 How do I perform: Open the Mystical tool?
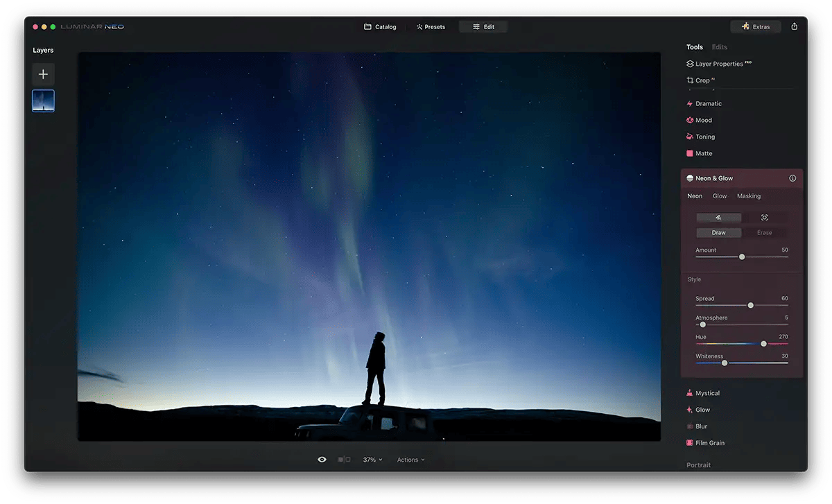(707, 392)
